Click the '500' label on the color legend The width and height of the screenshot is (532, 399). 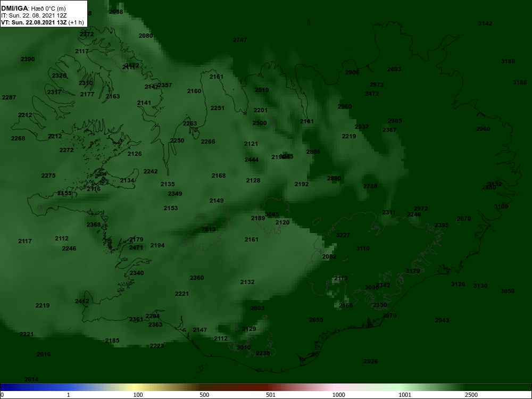tap(204, 395)
